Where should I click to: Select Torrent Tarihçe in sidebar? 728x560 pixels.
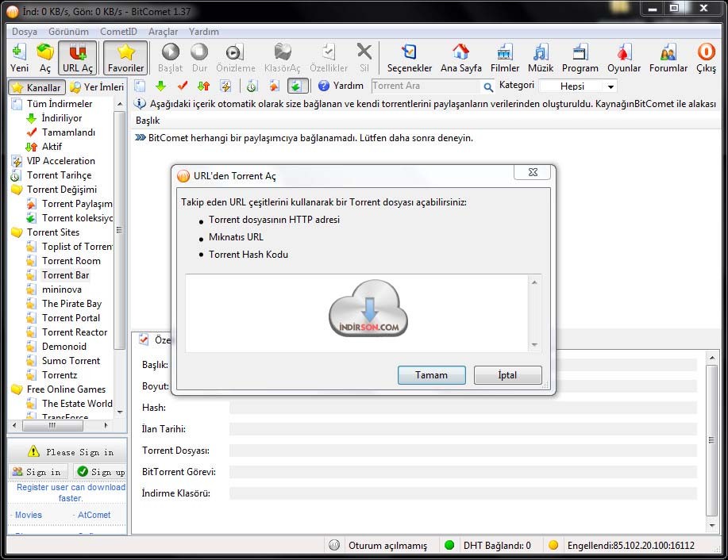coord(59,175)
